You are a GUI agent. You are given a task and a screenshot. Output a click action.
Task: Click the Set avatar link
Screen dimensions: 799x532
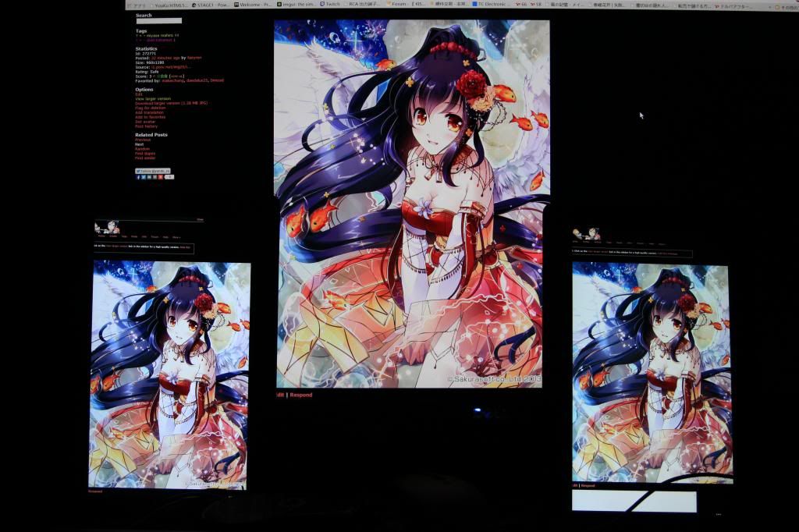point(145,122)
